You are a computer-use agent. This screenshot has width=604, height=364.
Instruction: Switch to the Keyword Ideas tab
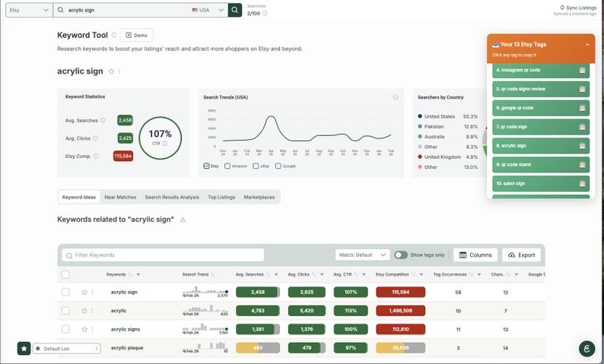(x=79, y=197)
